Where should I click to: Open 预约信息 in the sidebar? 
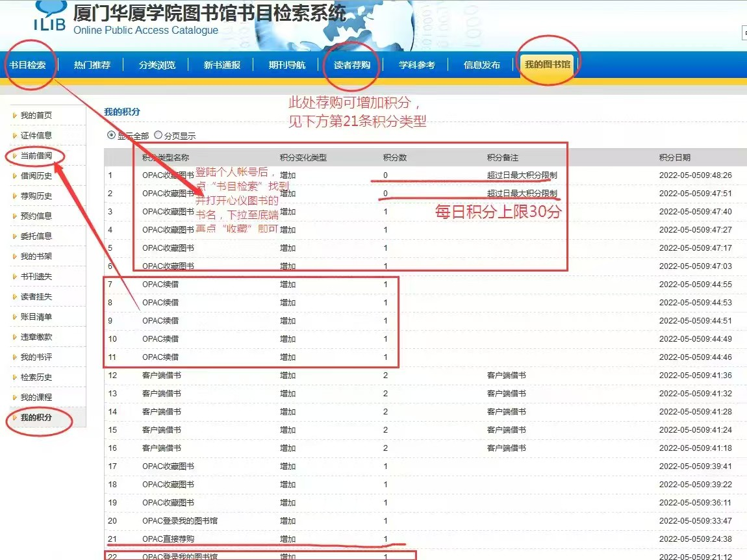tap(36, 216)
